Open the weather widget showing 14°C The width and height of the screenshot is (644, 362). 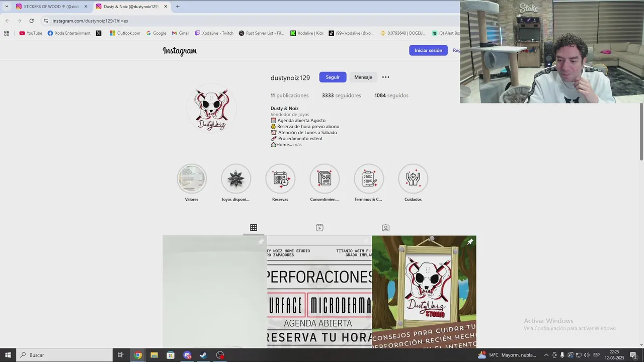pos(507,355)
